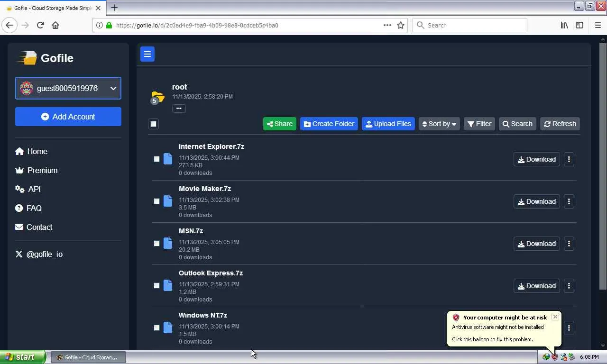This screenshot has width=607, height=364.
Task: Reload the page with the refresh icon
Action: click(40, 25)
